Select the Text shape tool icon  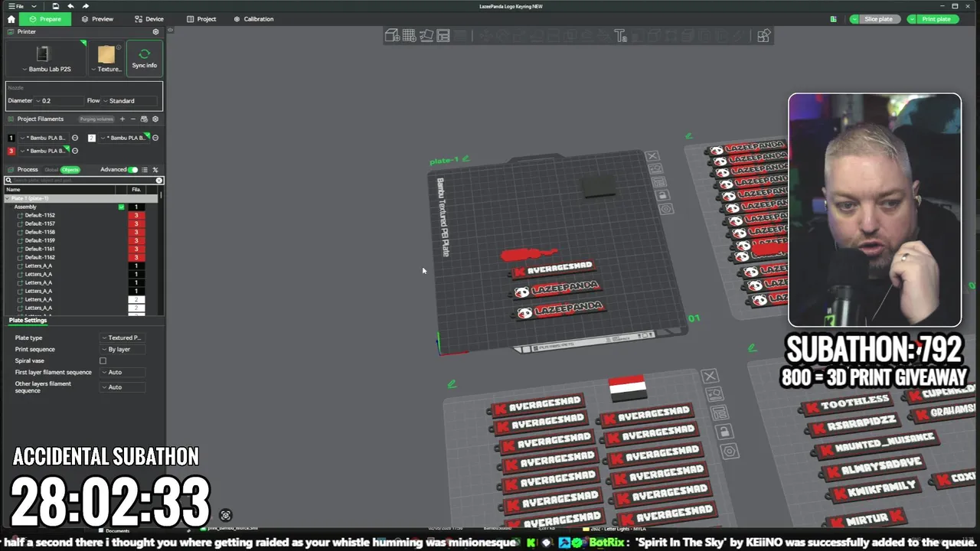click(620, 35)
